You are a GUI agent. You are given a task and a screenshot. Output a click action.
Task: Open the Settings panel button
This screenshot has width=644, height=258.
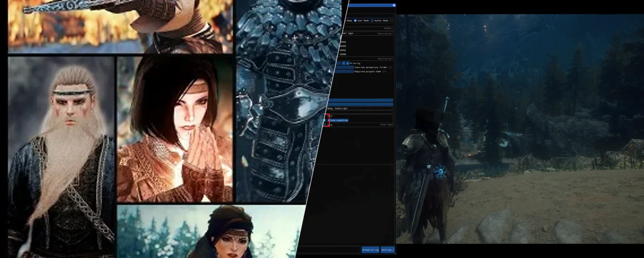[x=387, y=250]
